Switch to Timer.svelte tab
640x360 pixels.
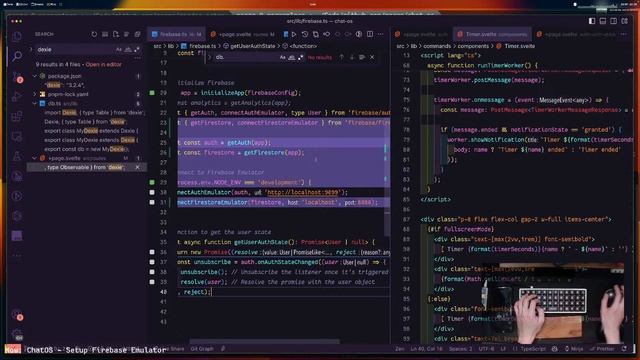[x=492, y=34]
